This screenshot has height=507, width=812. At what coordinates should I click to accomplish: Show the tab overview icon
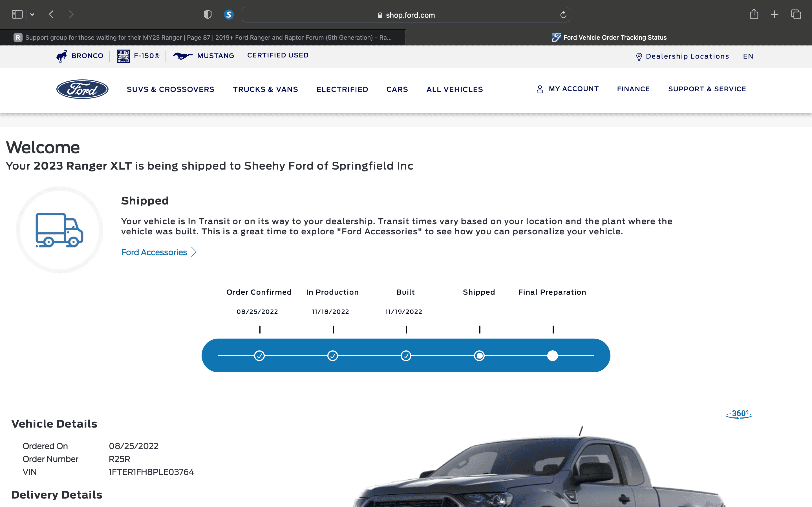point(796,14)
